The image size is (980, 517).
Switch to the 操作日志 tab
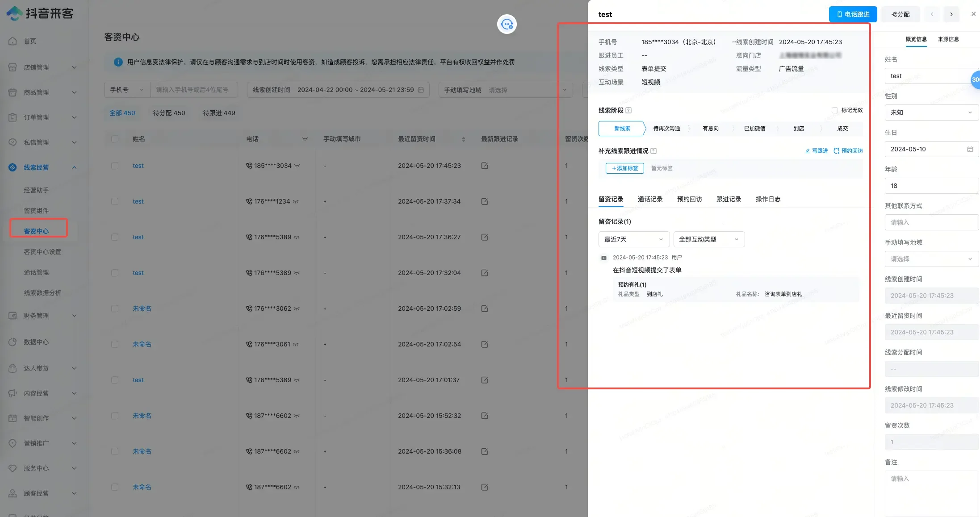(x=768, y=199)
